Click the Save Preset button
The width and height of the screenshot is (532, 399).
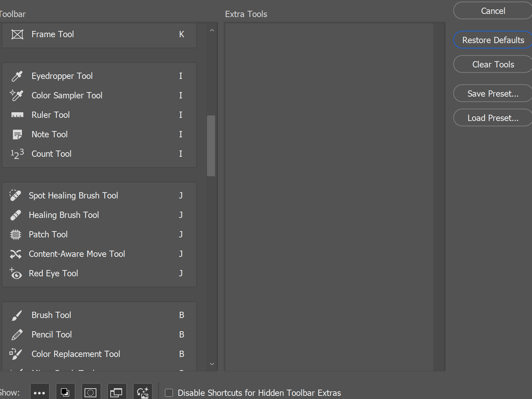pyautogui.click(x=493, y=93)
